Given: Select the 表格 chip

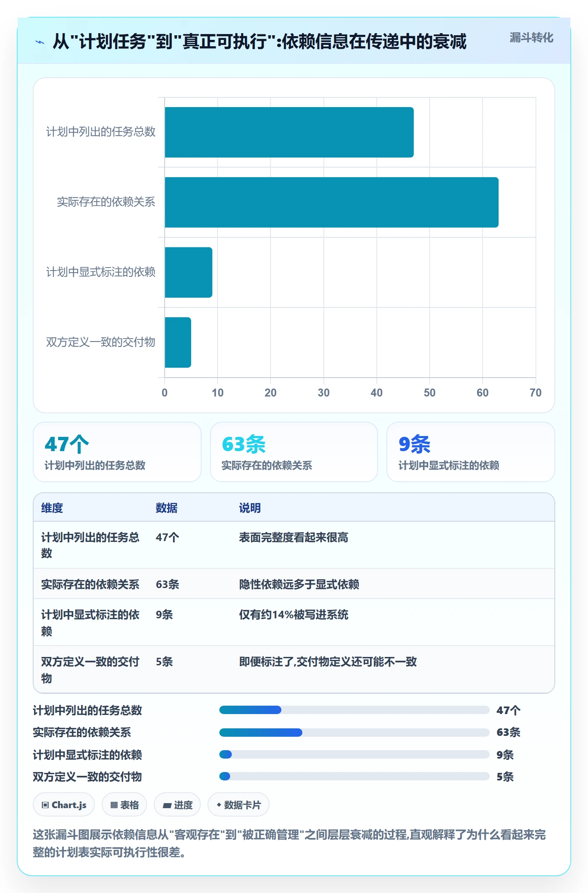Looking at the screenshot, I should [124, 805].
